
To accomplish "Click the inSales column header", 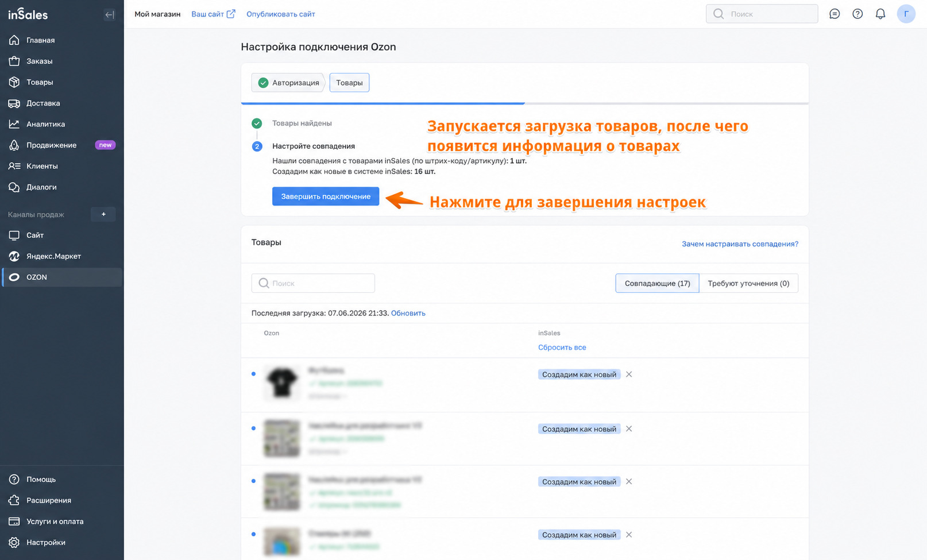I will [x=549, y=333].
